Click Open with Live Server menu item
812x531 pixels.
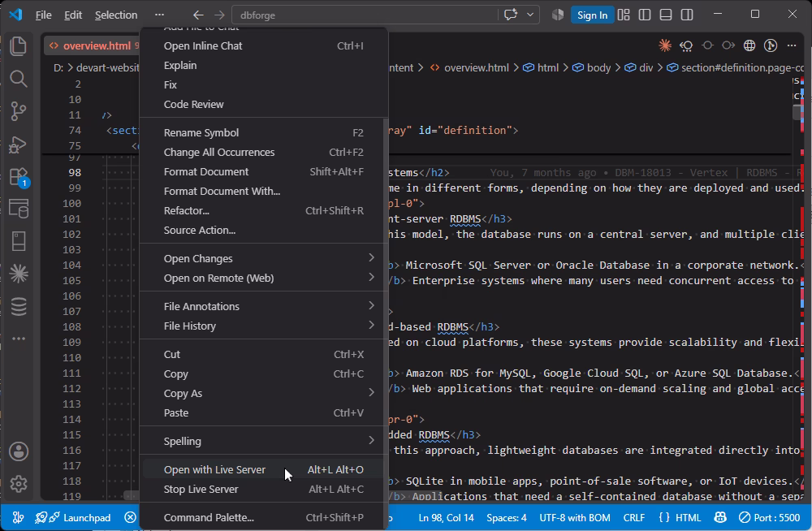point(264,469)
